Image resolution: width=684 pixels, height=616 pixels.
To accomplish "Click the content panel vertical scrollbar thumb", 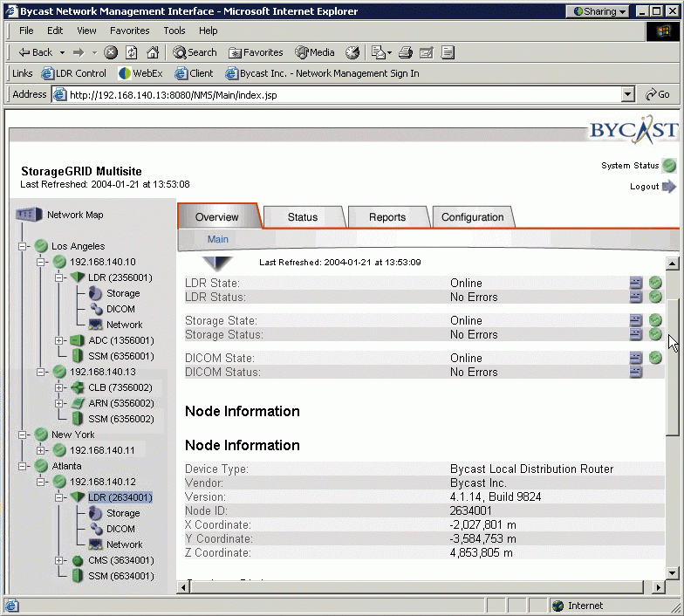I will [x=672, y=366].
